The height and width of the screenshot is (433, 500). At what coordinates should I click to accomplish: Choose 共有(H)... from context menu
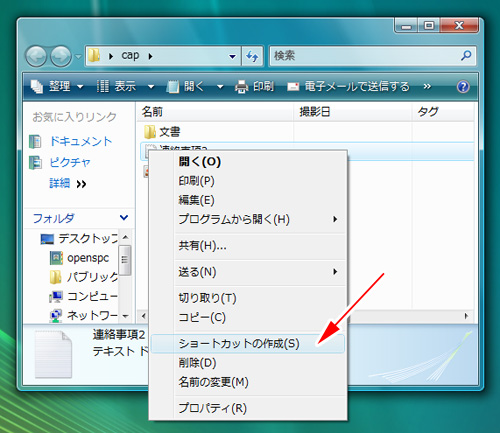point(247,246)
